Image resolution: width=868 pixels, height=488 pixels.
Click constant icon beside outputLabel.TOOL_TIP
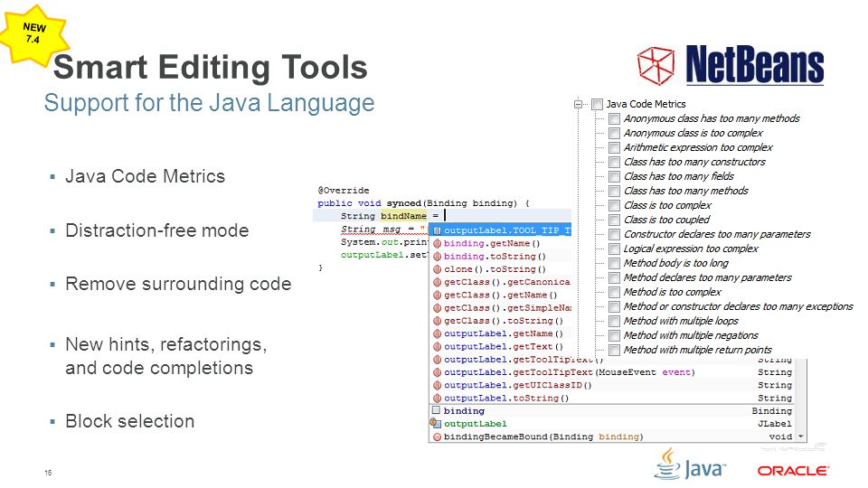tap(437, 230)
